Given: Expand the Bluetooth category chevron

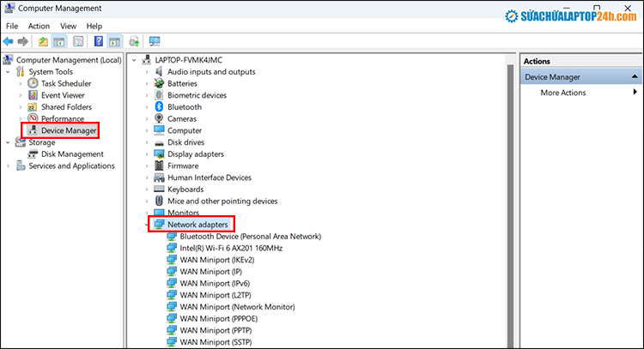Looking at the screenshot, I should click(x=147, y=107).
